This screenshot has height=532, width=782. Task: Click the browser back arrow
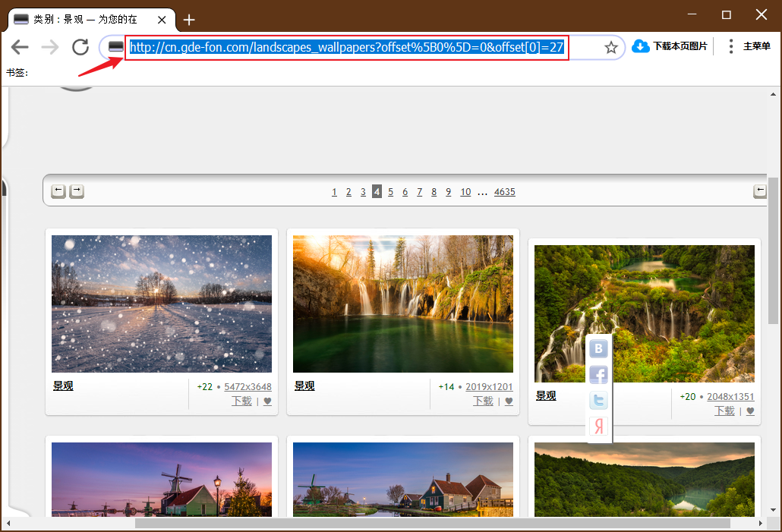pos(20,47)
